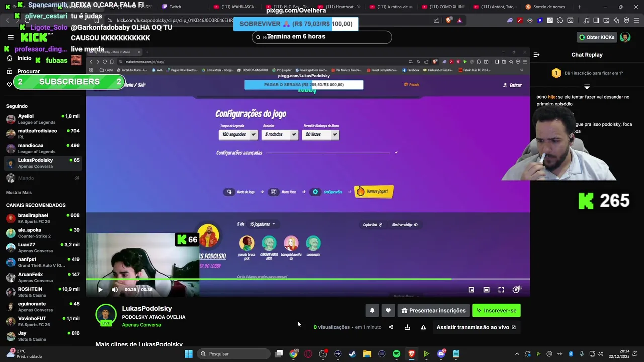
Task: Open Windows Start menu
Action: (x=189, y=354)
